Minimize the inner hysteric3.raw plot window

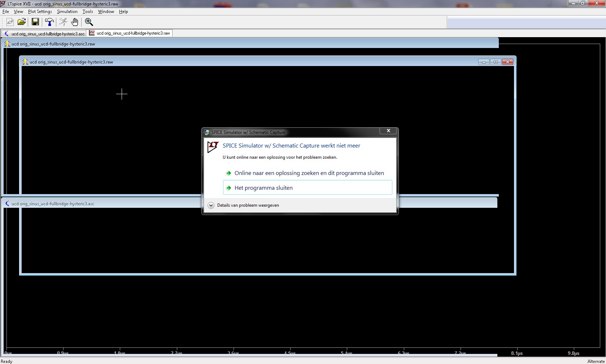point(484,62)
